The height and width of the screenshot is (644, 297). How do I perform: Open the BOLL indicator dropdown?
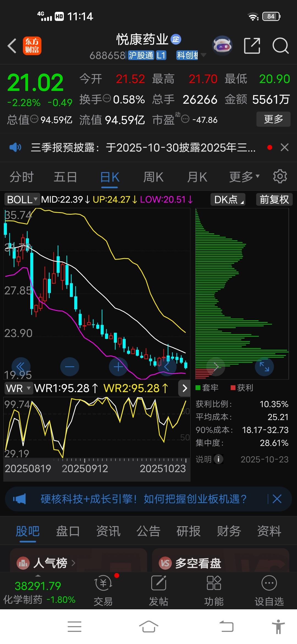pyautogui.click(x=22, y=200)
